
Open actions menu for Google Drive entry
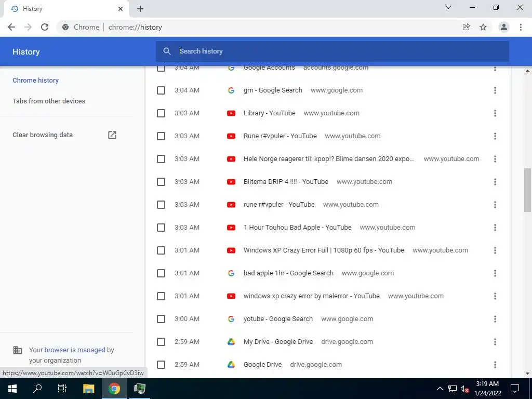point(495,365)
